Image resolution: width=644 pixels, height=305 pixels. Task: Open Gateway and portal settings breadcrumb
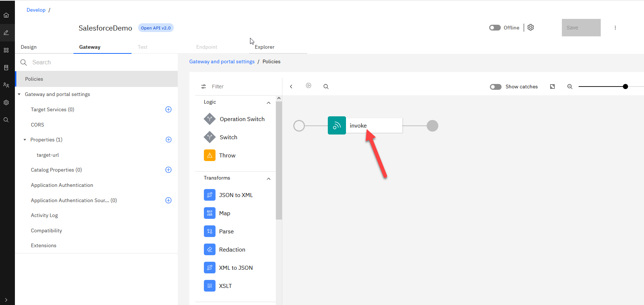222,61
